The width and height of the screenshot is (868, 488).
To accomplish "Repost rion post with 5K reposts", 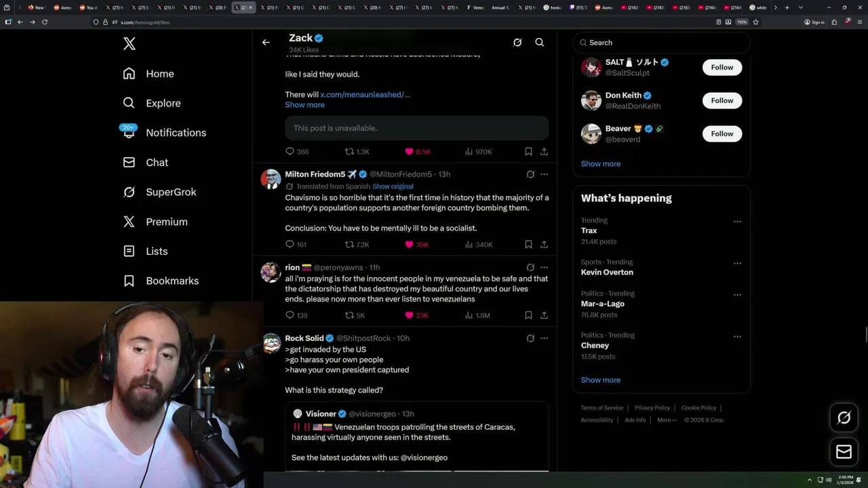I will 355,315.
